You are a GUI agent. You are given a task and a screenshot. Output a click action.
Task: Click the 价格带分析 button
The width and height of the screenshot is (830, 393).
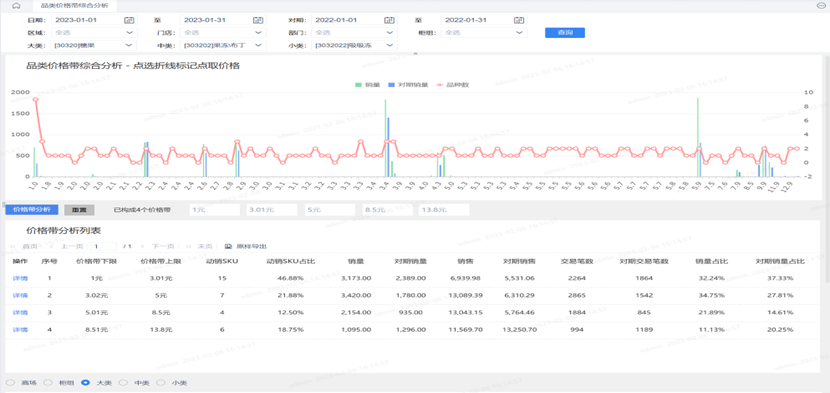32,210
